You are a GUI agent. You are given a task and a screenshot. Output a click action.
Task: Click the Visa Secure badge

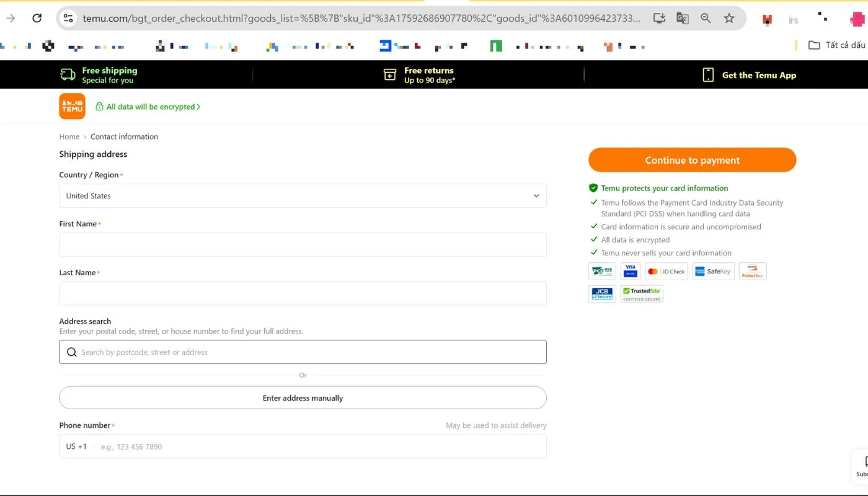click(x=631, y=271)
